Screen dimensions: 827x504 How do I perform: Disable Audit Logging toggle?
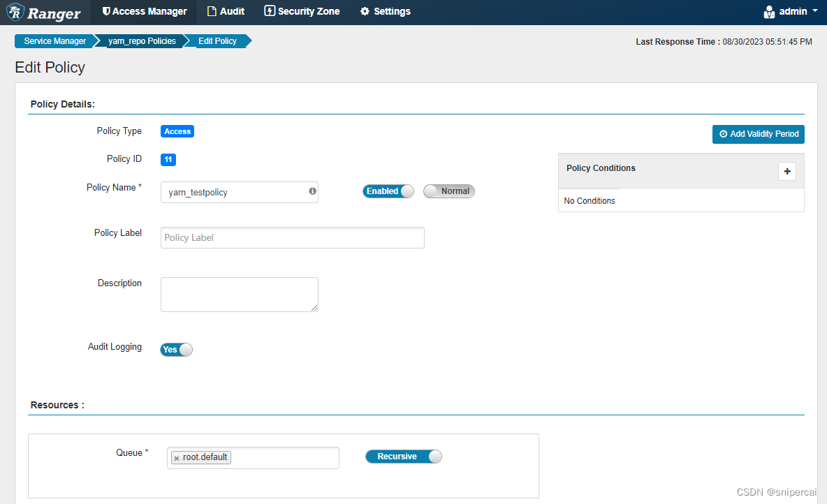click(x=175, y=349)
